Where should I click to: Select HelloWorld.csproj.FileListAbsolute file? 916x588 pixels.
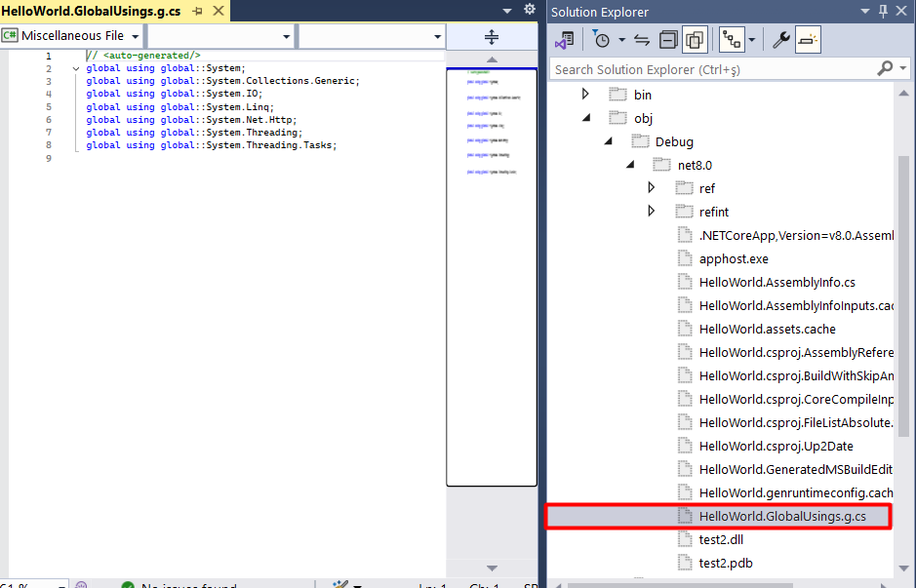796,423
